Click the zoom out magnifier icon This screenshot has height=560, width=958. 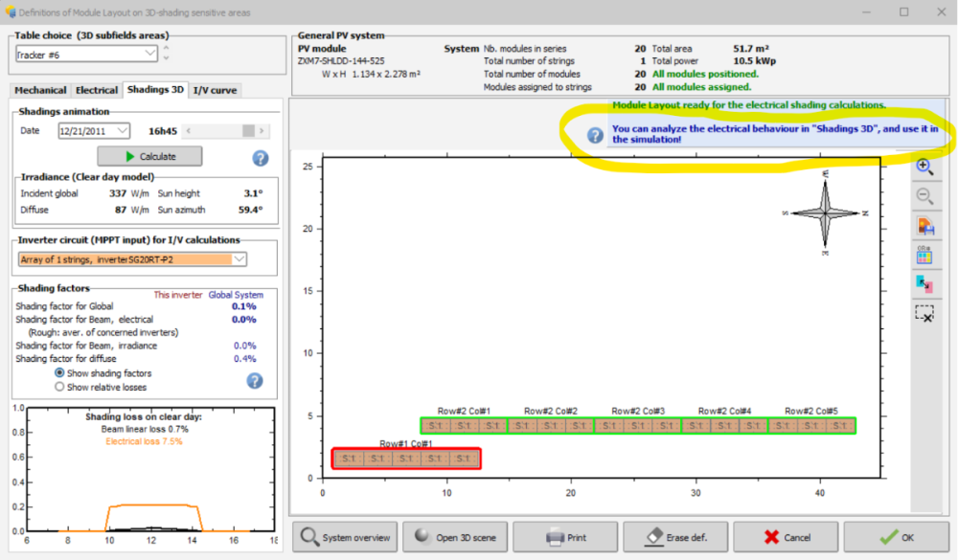tap(924, 196)
